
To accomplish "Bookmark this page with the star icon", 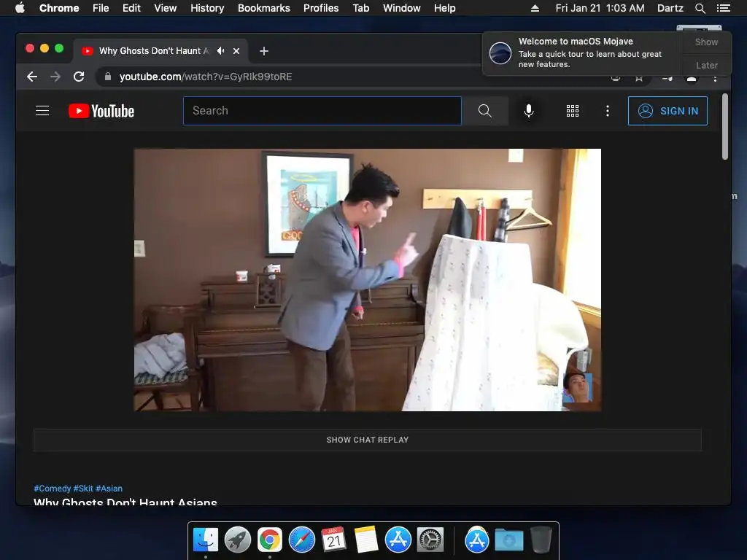I will [x=639, y=77].
